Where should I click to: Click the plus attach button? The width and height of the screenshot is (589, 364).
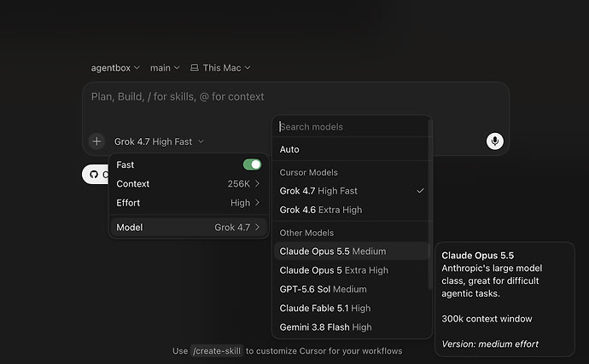(x=96, y=142)
